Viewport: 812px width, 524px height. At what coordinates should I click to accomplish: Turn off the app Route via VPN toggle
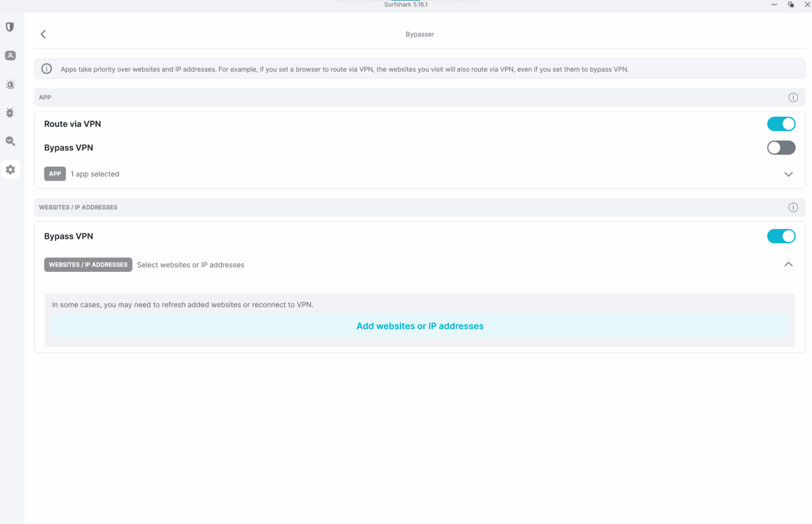coord(781,124)
